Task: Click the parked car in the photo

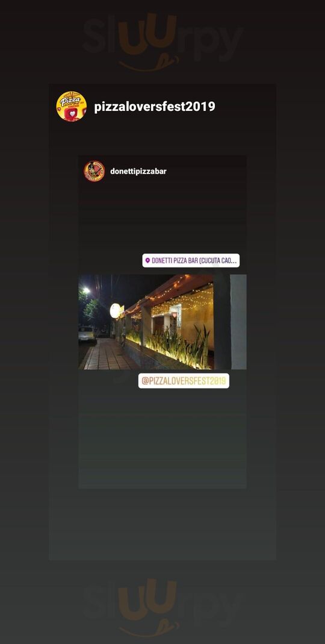Action: click(x=87, y=334)
